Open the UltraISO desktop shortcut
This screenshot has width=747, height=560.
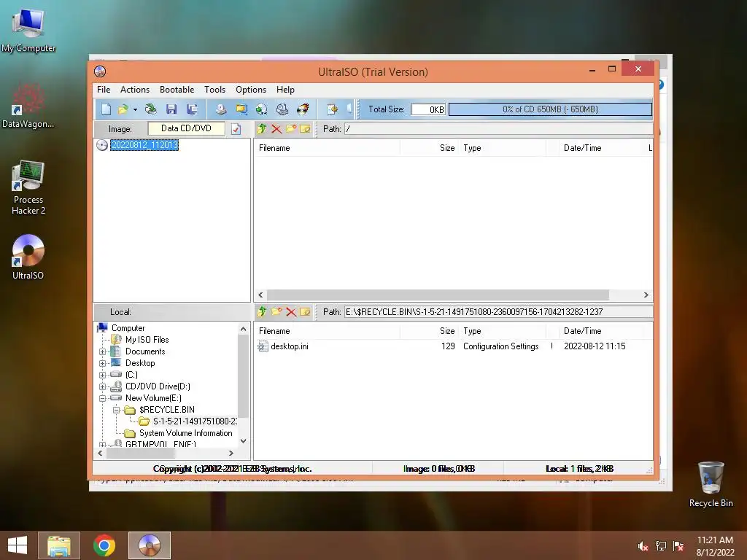[28, 257]
